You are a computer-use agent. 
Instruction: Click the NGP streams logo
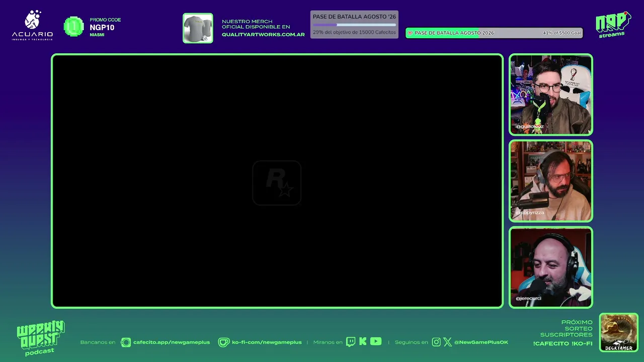(613, 25)
